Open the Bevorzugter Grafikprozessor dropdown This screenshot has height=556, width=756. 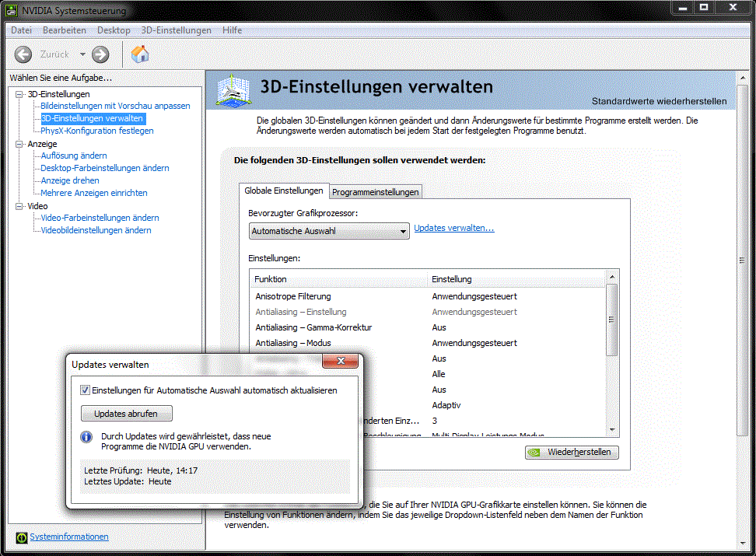pyautogui.click(x=329, y=231)
